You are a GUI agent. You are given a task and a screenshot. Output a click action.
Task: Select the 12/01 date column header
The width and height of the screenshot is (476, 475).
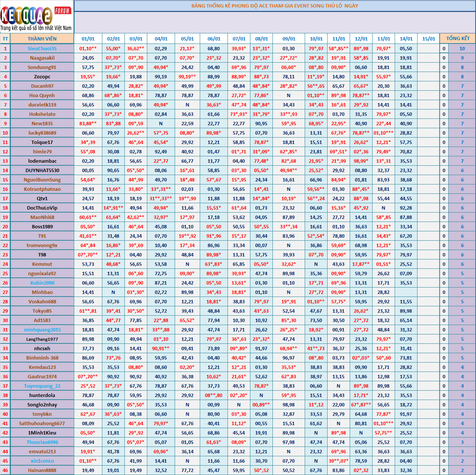[361, 39]
